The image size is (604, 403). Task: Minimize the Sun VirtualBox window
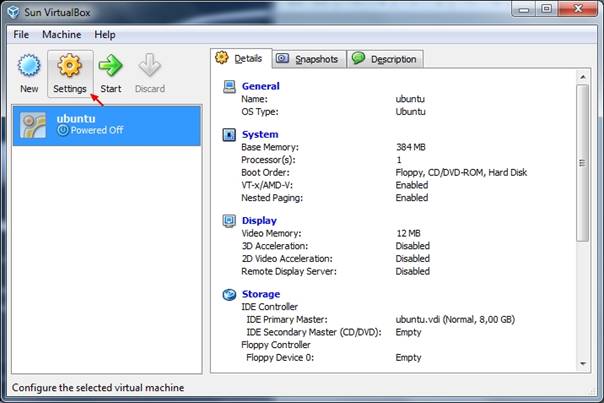coord(523,9)
